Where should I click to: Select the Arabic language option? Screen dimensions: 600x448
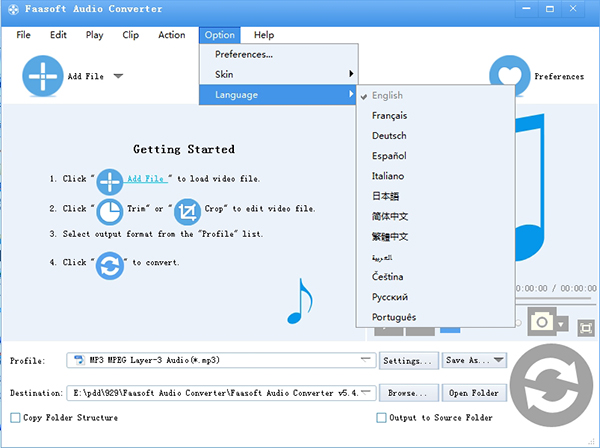pos(435,257)
